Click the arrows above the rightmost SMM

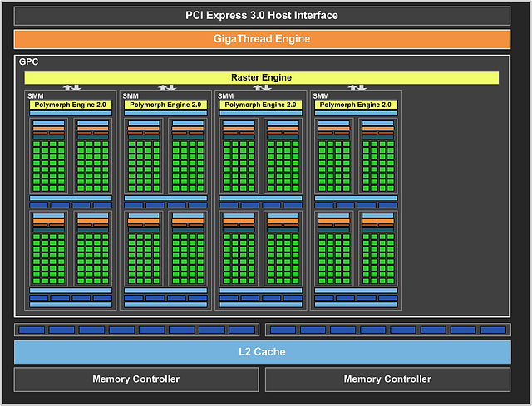point(357,88)
